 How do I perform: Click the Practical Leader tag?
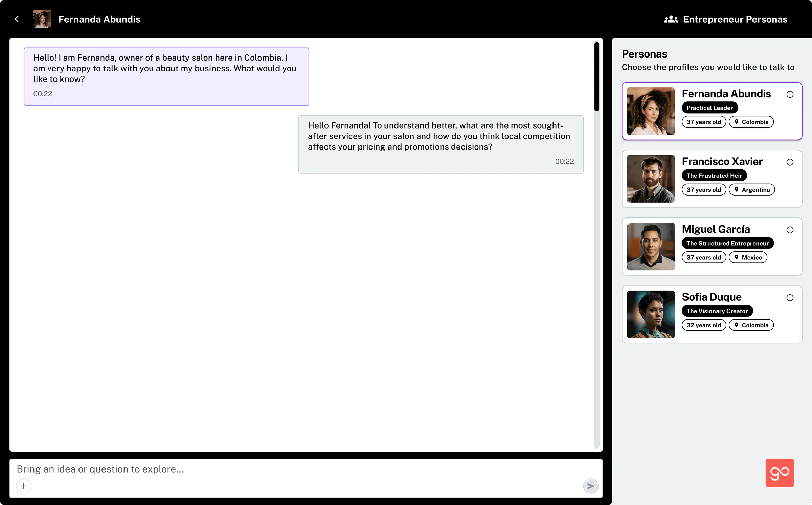[709, 108]
